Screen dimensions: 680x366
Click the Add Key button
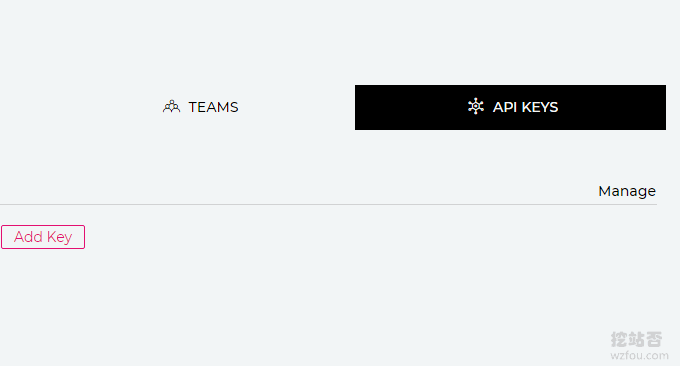click(x=43, y=237)
